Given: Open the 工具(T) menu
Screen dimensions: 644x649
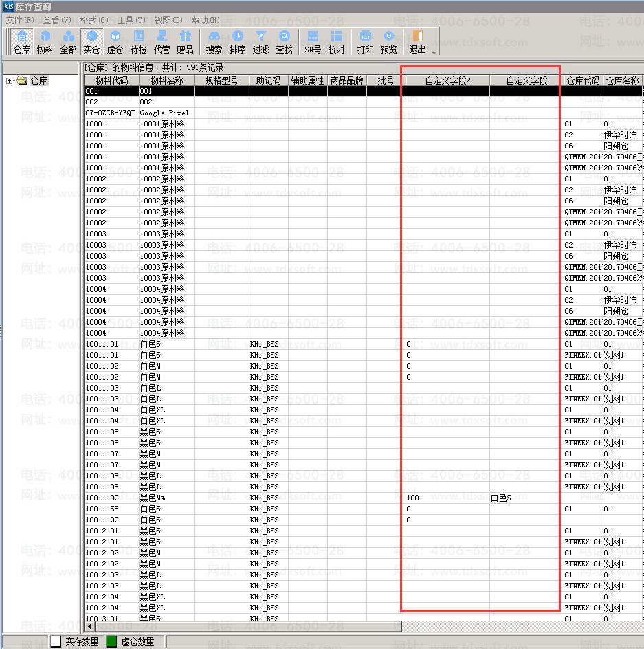Looking at the screenshot, I should pyautogui.click(x=131, y=20).
